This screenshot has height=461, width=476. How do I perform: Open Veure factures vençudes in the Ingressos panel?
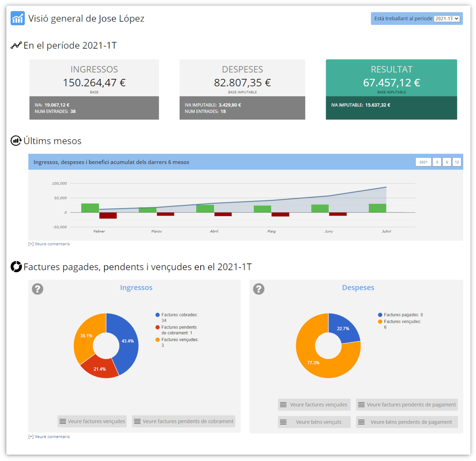click(92, 421)
